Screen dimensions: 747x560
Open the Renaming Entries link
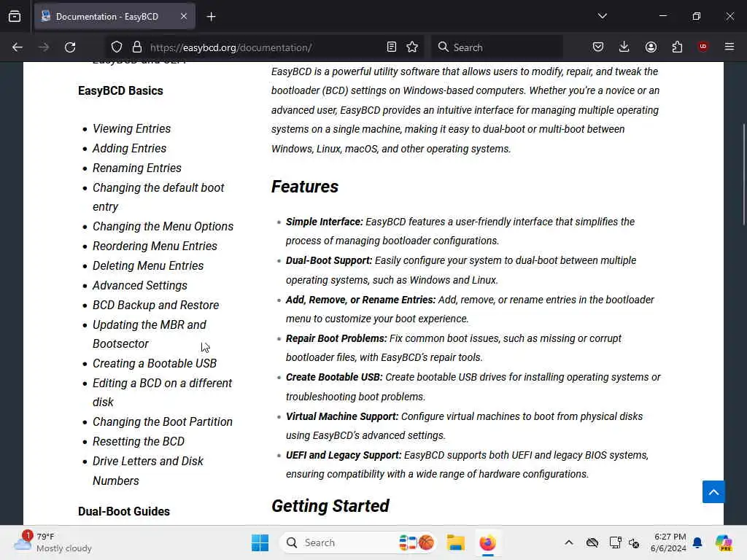[x=137, y=168]
